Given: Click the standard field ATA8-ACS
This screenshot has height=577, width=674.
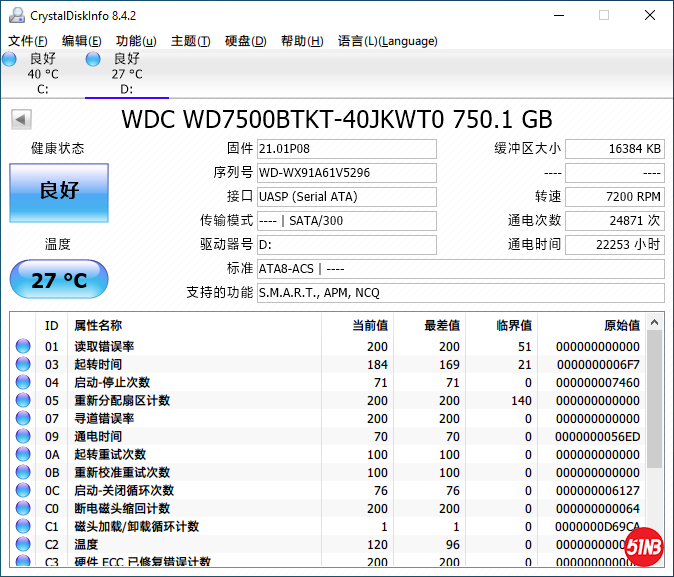Looking at the screenshot, I should pyautogui.click(x=461, y=269).
